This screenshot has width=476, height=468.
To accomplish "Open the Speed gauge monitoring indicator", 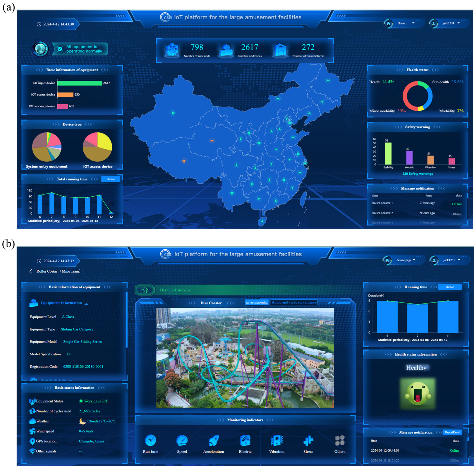I will click(182, 440).
